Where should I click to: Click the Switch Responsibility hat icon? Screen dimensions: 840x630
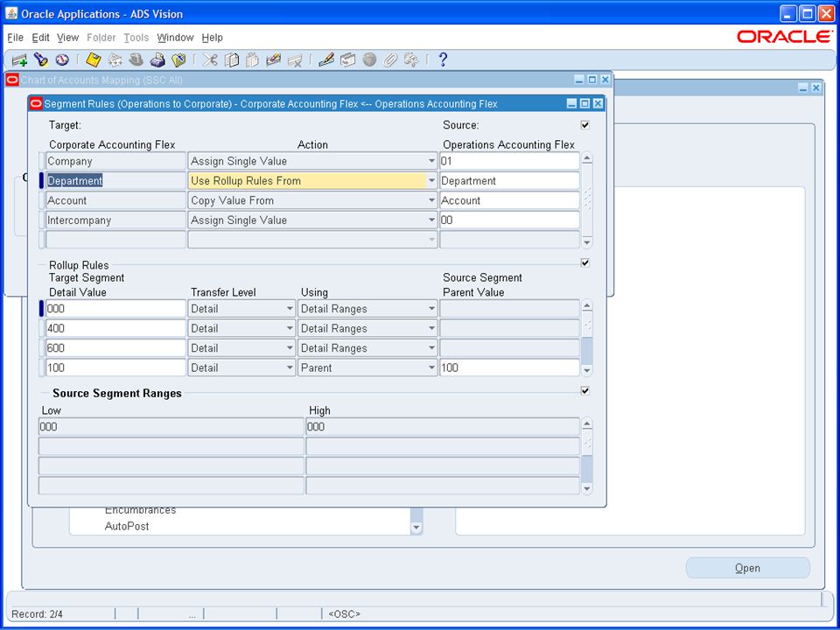tap(136, 59)
